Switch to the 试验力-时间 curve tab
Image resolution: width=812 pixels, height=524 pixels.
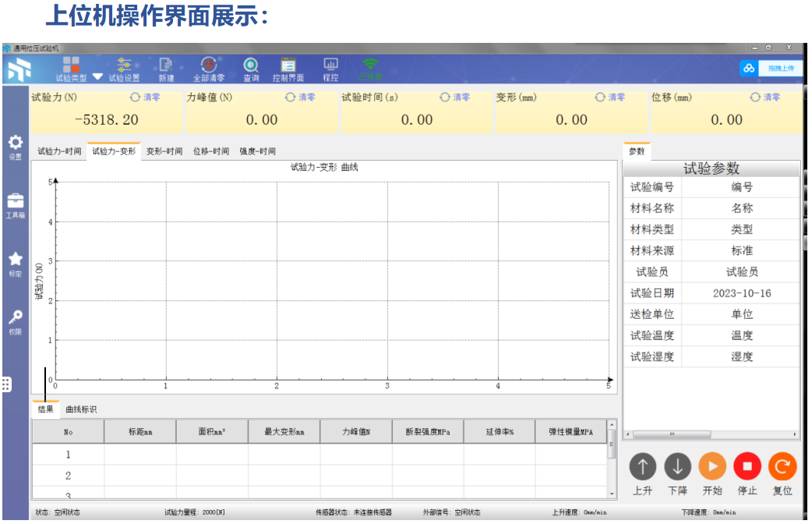click(59, 151)
